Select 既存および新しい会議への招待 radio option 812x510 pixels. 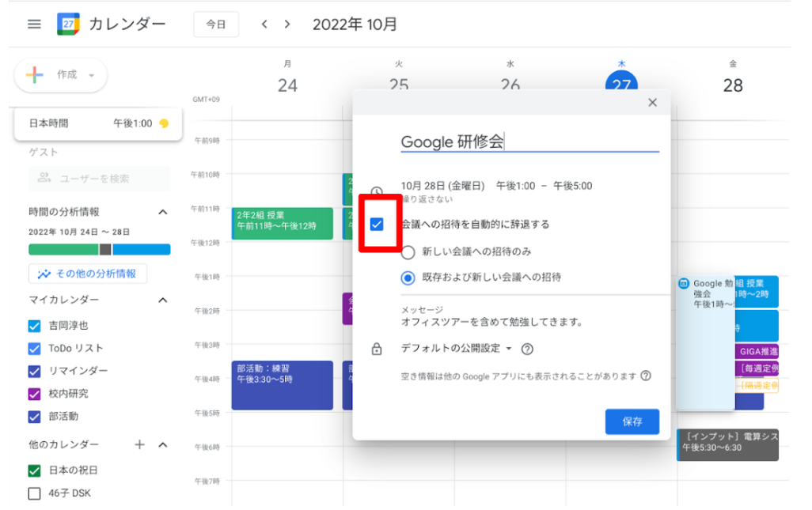click(408, 278)
